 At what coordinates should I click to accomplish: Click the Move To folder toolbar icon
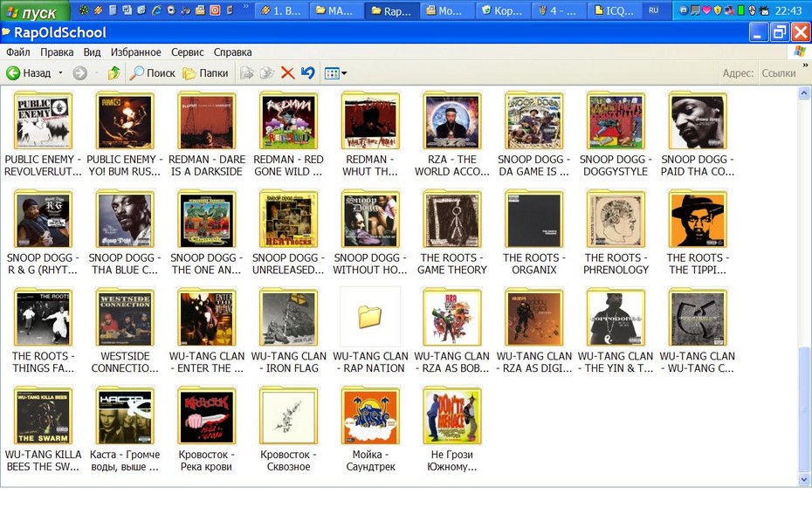[247, 73]
